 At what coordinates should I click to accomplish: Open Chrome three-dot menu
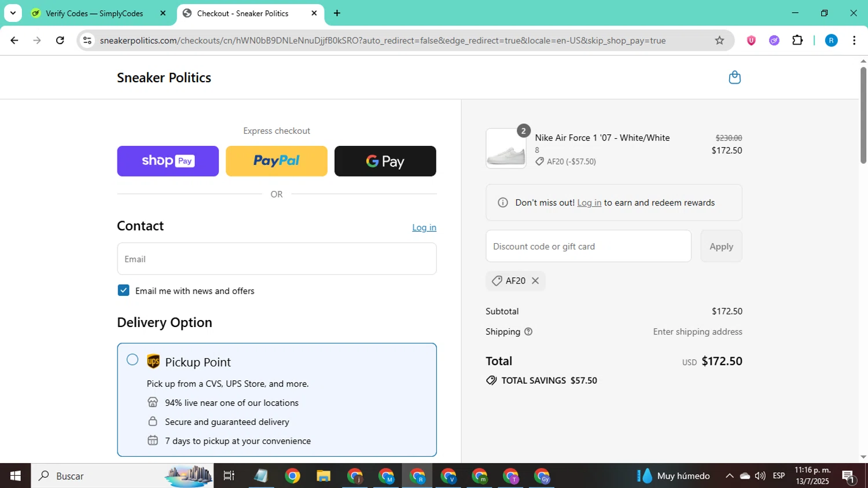(854, 41)
